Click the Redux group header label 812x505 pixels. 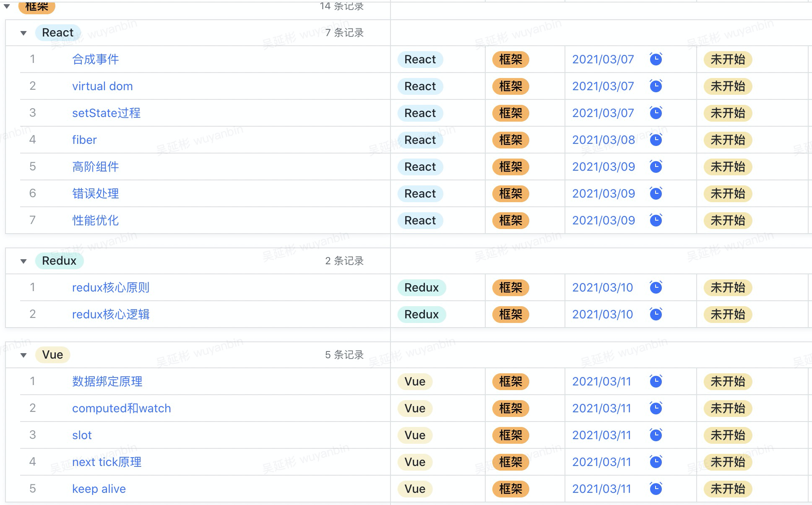(x=59, y=261)
